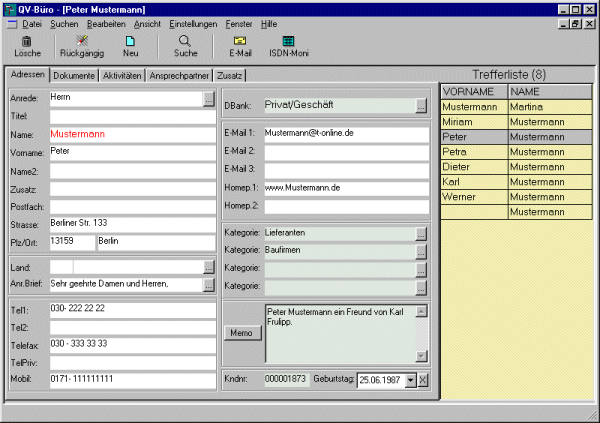This screenshot has height=423, width=600.
Task: Click the Lösche trash icon
Action: click(x=27, y=41)
